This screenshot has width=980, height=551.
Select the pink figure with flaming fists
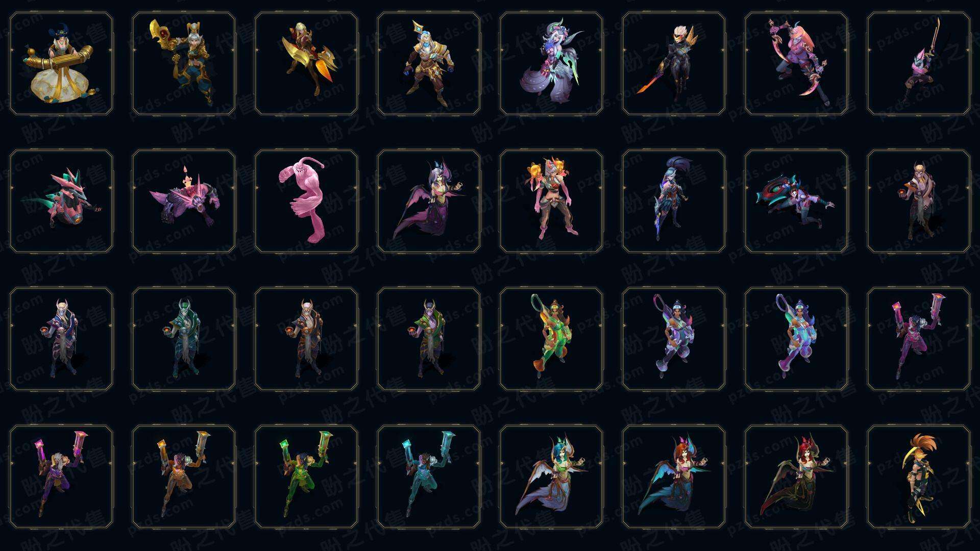tap(551, 201)
